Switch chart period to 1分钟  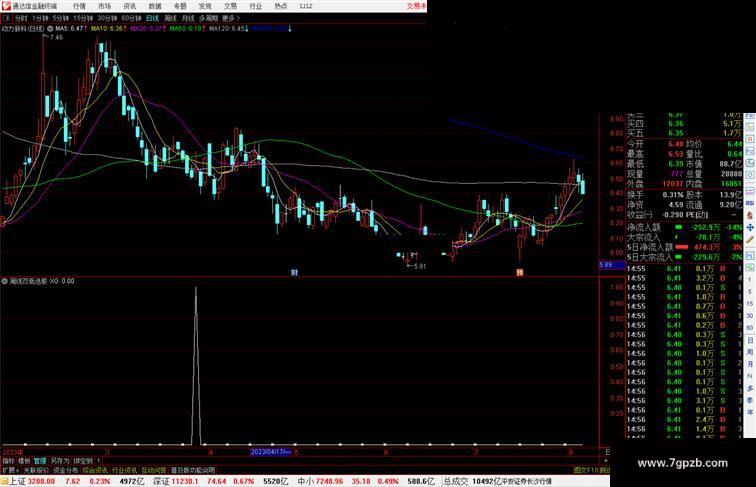40,18
